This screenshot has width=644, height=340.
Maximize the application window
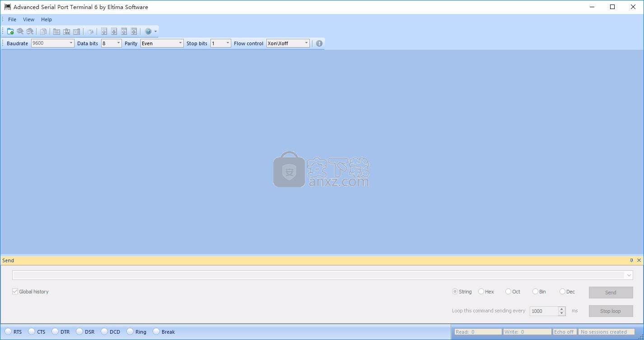612,7
